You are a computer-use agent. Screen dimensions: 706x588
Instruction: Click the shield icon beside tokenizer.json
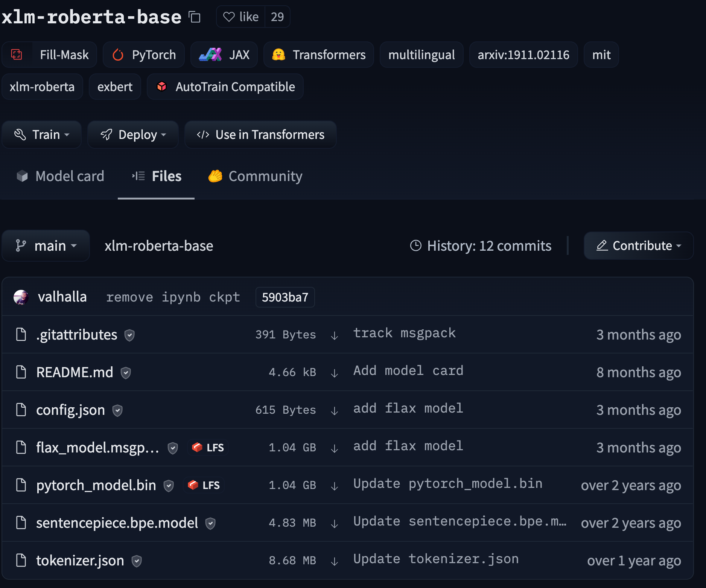point(137,561)
